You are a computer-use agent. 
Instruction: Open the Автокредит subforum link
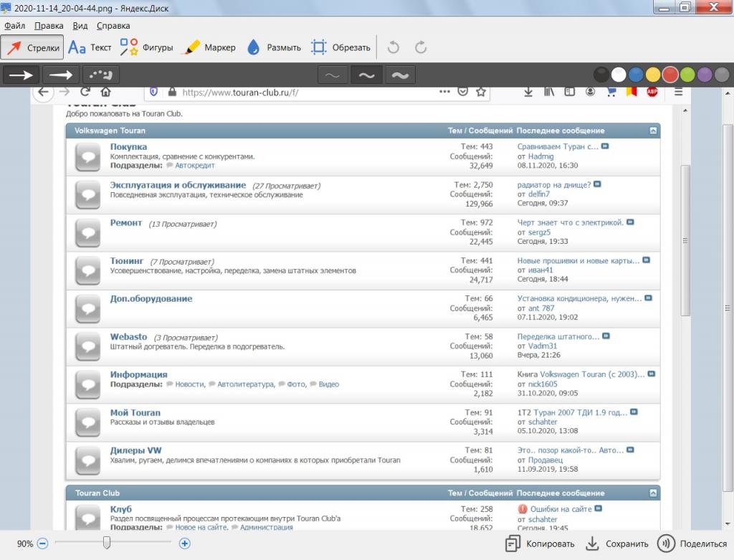pyautogui.click(x=195, y=166)
